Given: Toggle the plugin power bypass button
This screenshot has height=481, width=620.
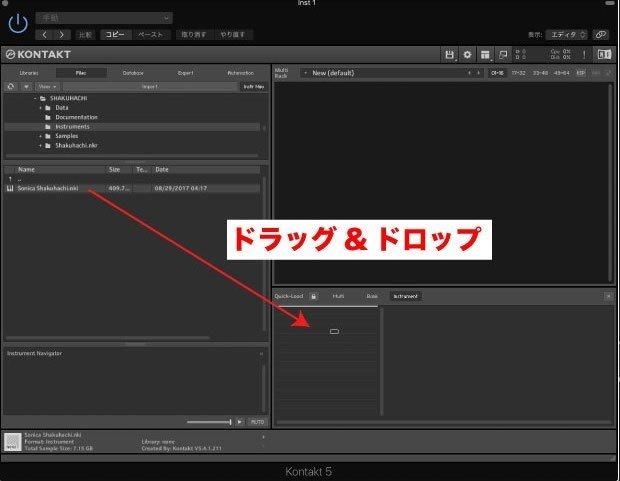Looking at the screenshot, I should pos(18,23).
